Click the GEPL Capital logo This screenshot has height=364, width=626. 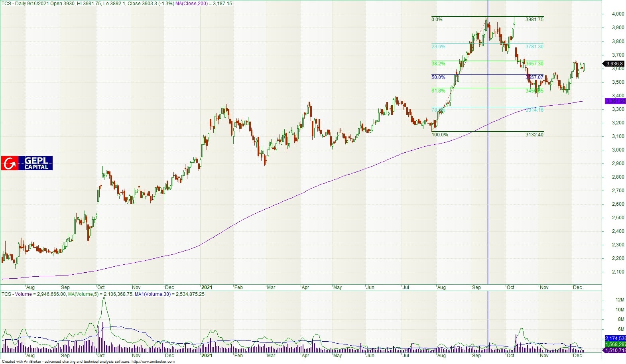pyautogui.click(x=27, y=163)
